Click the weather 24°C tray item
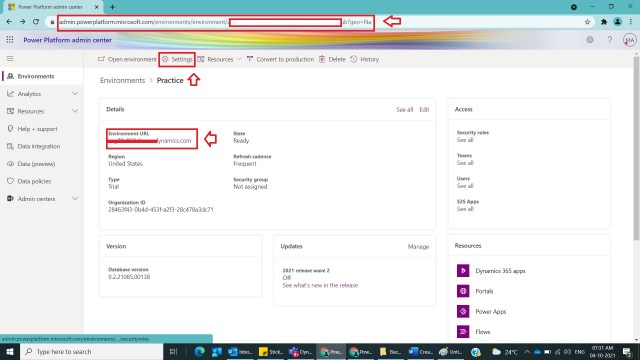Image resolution: width=640 pixels, height=360 pixels. click(505, 351)
